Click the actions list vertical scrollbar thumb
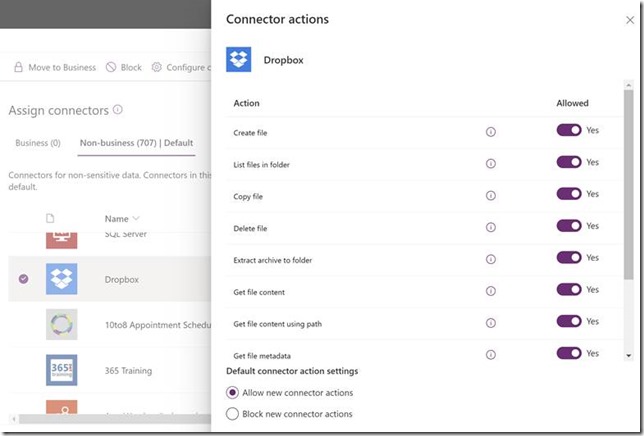This screenshot has height=436, width=644. point(628,185)
